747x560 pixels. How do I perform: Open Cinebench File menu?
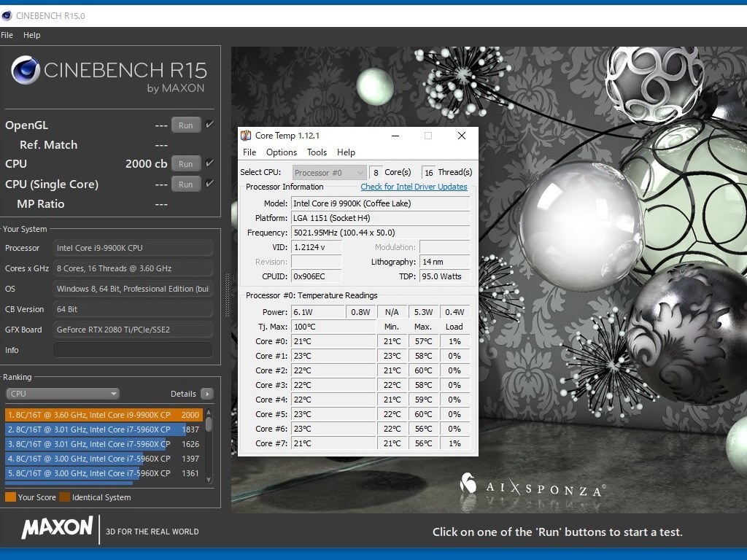(x=7, y=35)
